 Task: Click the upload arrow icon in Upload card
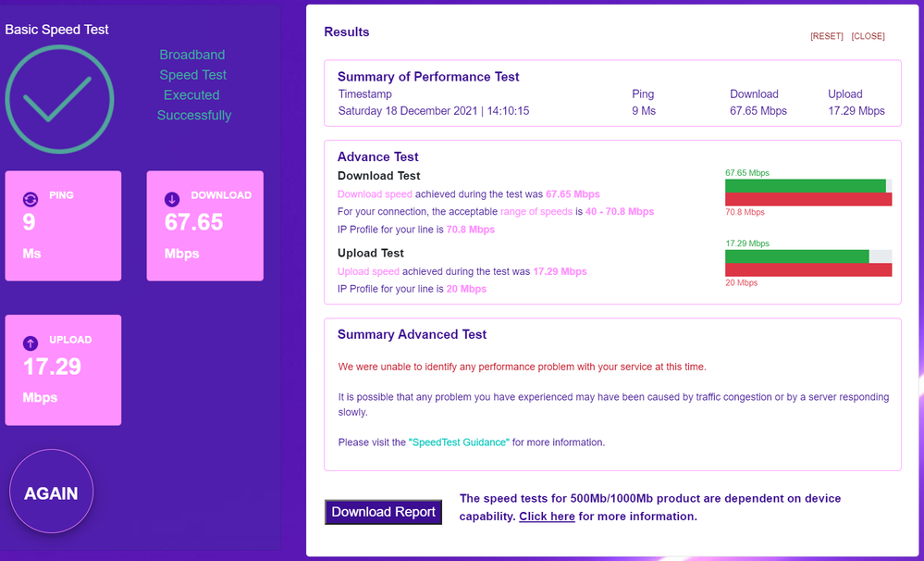30,343
